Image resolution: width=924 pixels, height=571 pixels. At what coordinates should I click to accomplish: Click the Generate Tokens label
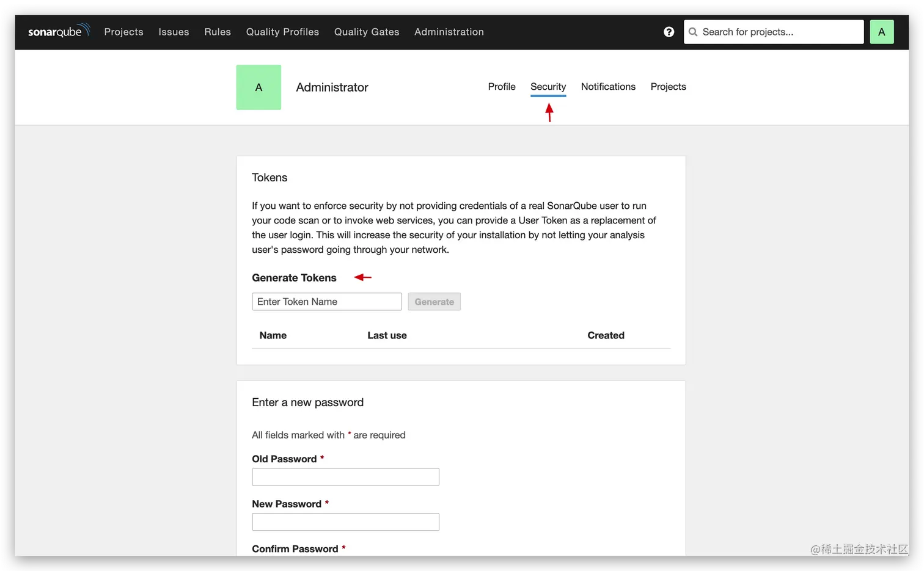[294, 278]
